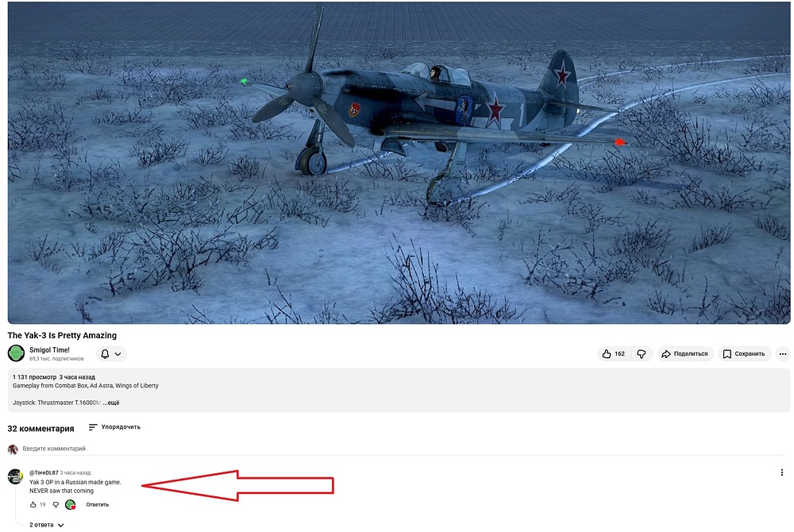The width and height of the screenshot is (794, 532).
Task: Open notification bell dropdown for Smigol Time!
Action: (x=111, y=354)
